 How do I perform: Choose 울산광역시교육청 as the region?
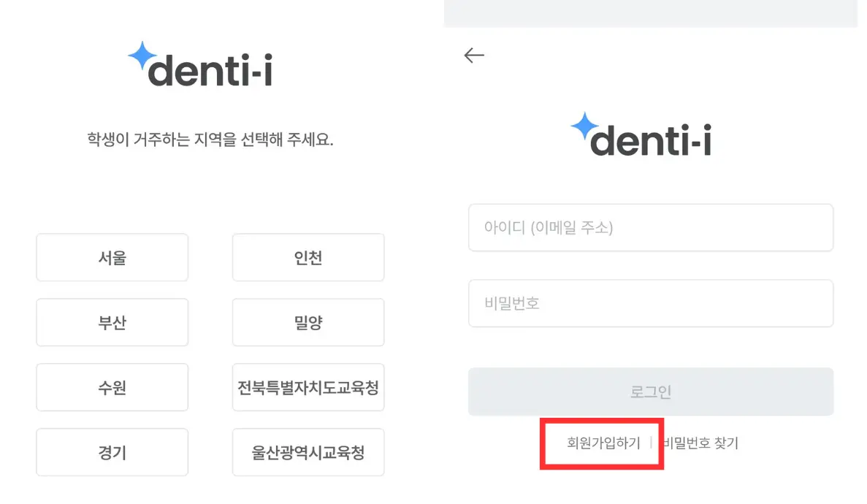coord(308,452)
